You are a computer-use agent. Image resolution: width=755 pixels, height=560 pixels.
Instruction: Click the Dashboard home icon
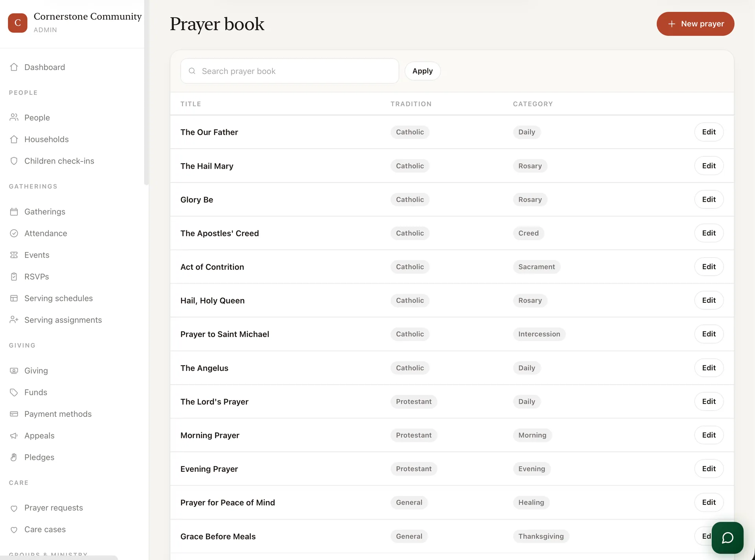pyautogui.click(x=14, y=67)
